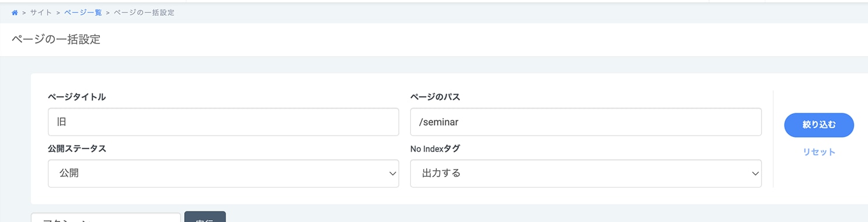868x222 pixels.
Task: Click the ページのパス field label
Action: (435, 97)
